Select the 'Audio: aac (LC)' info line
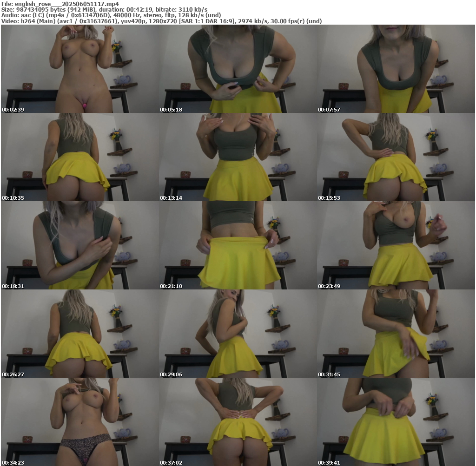The width and height of the screenshot is (476, 466). (111, 15)
